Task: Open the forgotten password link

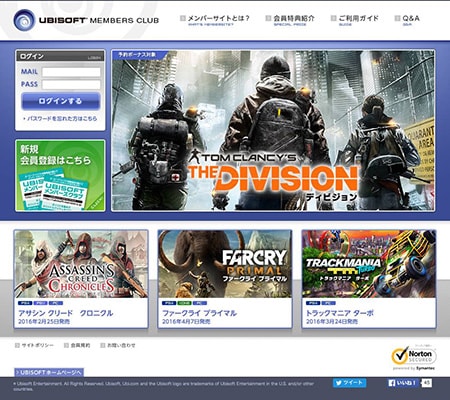Action: 60,118
